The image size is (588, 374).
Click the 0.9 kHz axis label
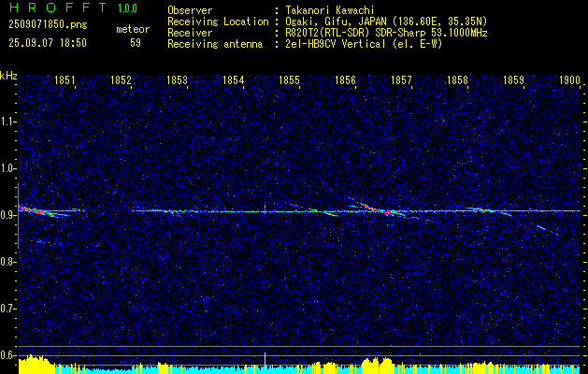[7, 215]
